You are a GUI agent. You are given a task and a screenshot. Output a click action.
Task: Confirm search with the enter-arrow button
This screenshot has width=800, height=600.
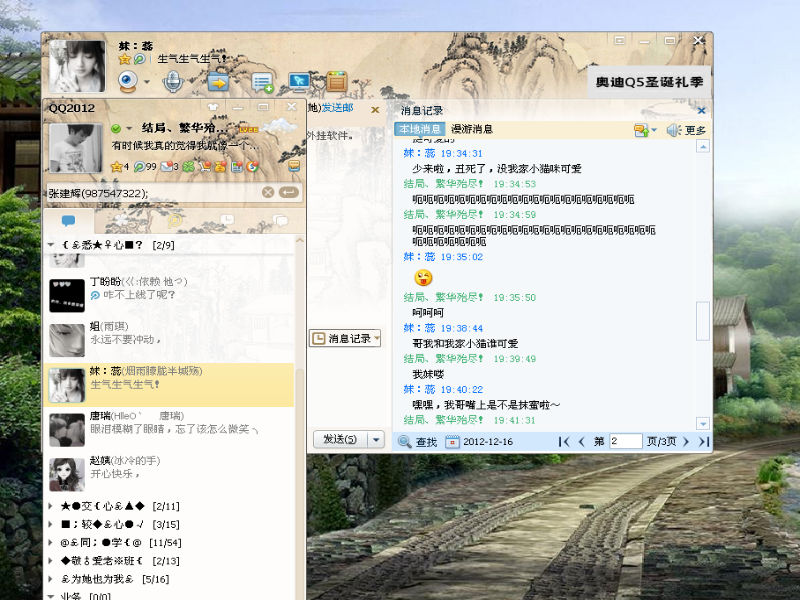tap(289, 192)
